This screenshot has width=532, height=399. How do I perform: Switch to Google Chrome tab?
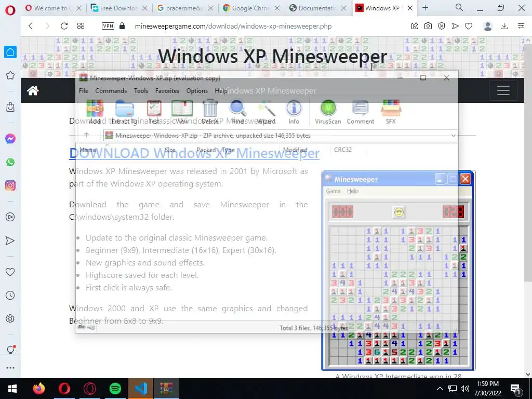[252, 8]
